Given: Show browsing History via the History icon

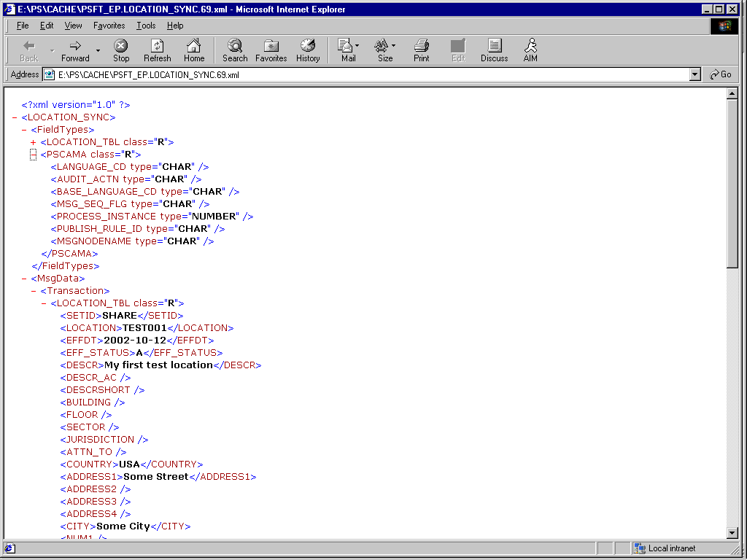Looking at the screenshot, I should (x=308, y=50).
